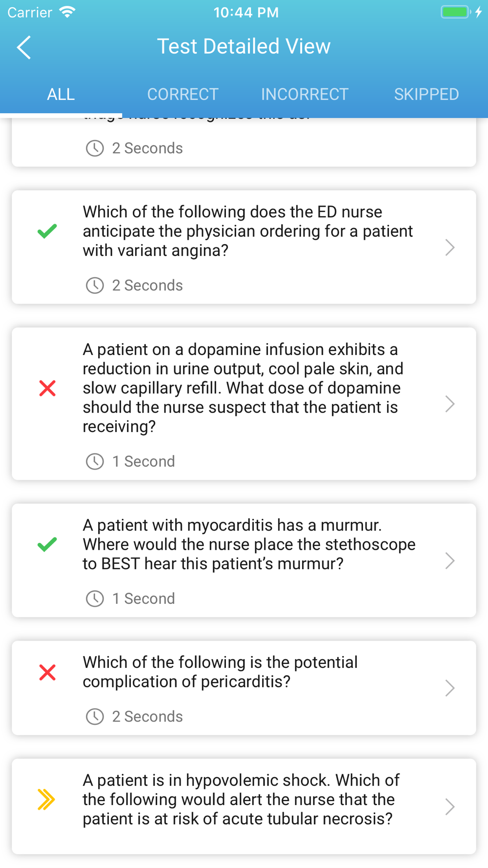Image resolution: width=488 pixels, height=868 pixels.
Task: Expand dopamine infusion question via chevron
Action: point(450,404)
